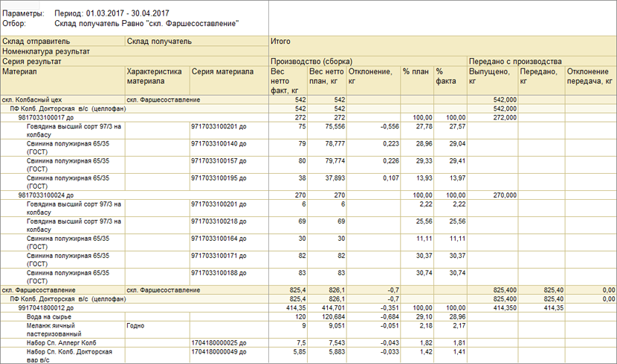Click the released value 414,350
The image size is (617, 364).
click(505, 308)
